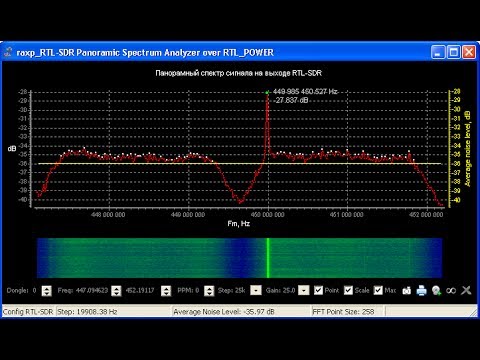This screenshot has width=480, height=360.
Task: Click the waterfall display's bright green line
Action: pyautogui.click(x=268, y=258)
